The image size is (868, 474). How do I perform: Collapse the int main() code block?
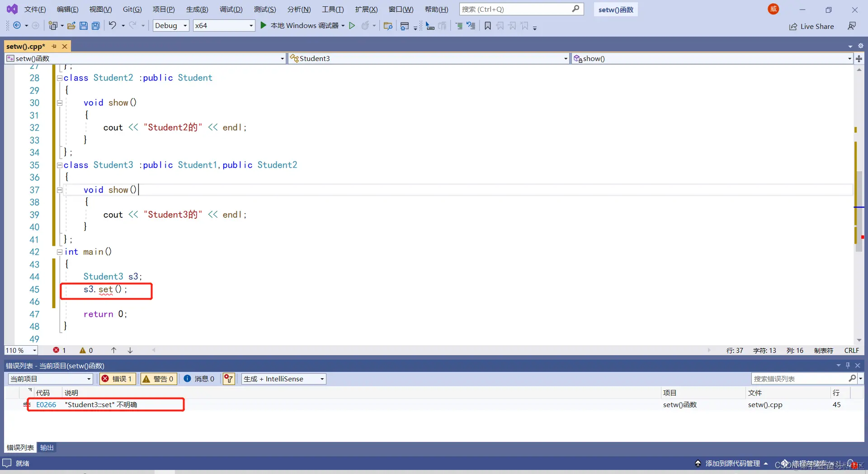(x=59, y=252)
